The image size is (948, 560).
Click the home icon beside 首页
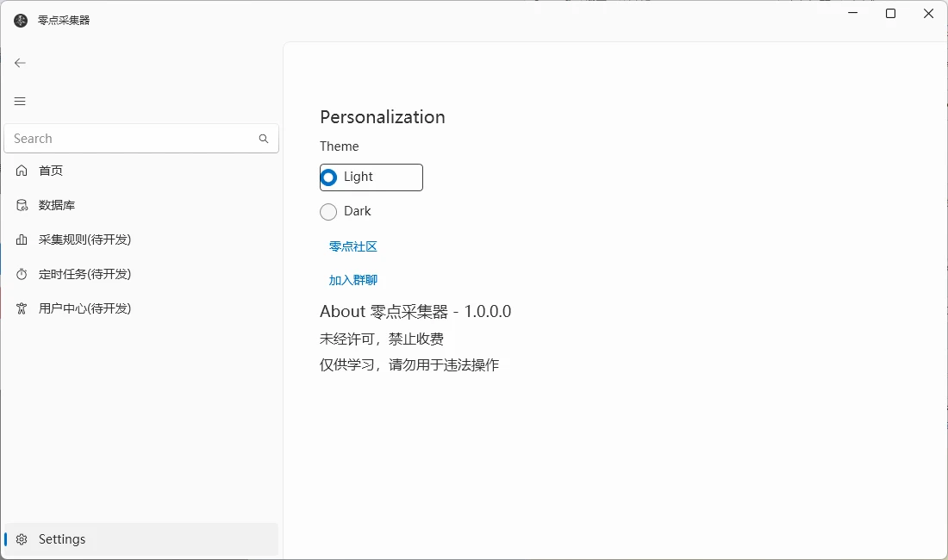[22, 171]
